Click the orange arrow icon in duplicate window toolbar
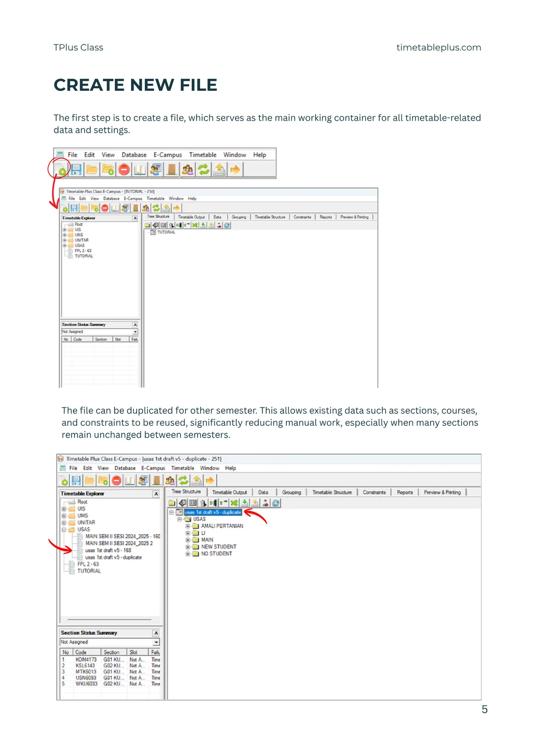 click(x=210, y=481)
